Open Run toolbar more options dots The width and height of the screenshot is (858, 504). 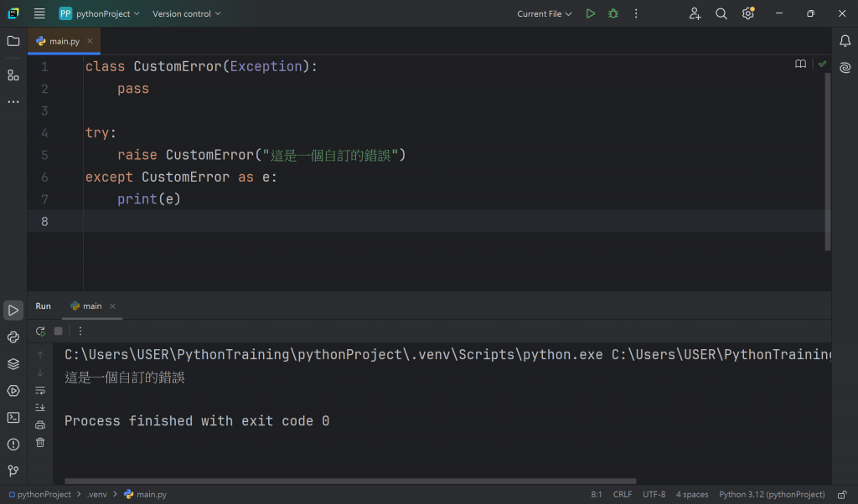coord(80,332)
